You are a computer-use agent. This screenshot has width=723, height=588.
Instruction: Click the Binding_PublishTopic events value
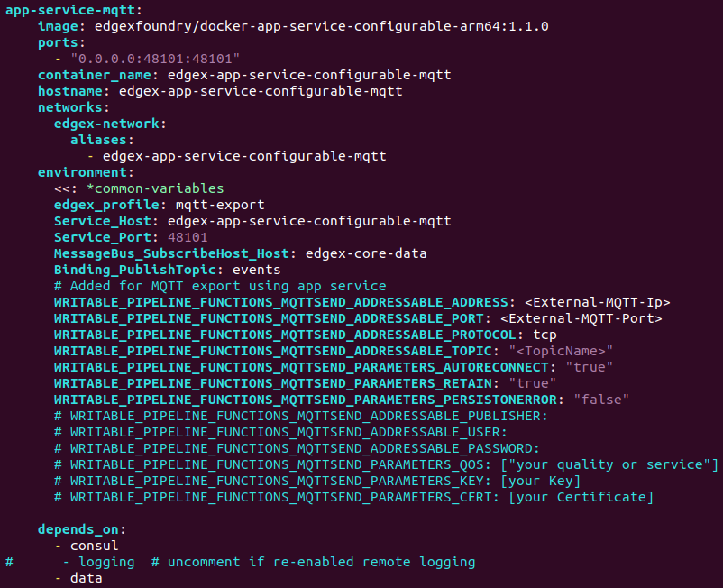(x=256, y=270)
